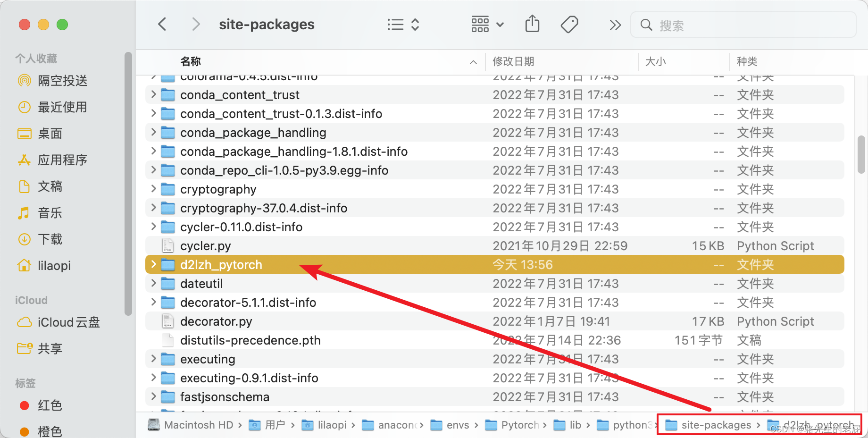This screenshot has width=868, height=438.
Task: Open 音乐 in sidebar
Action: click(40, 213)
